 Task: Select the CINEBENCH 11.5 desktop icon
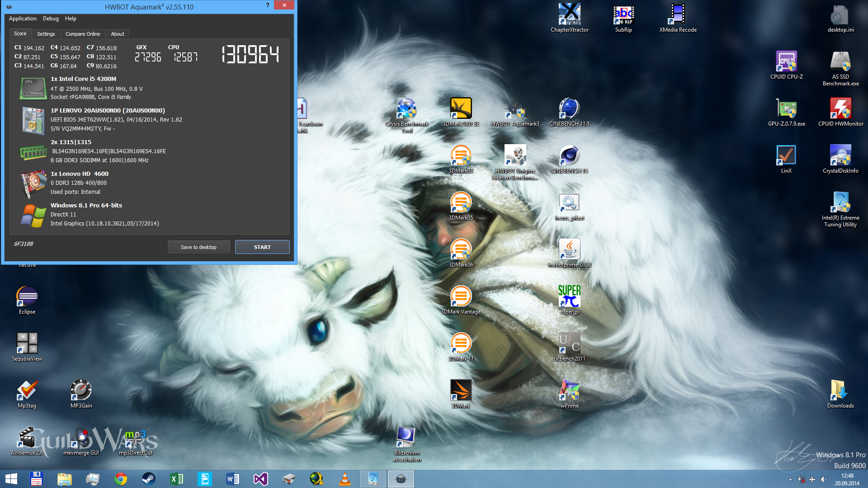click(569, 112)
